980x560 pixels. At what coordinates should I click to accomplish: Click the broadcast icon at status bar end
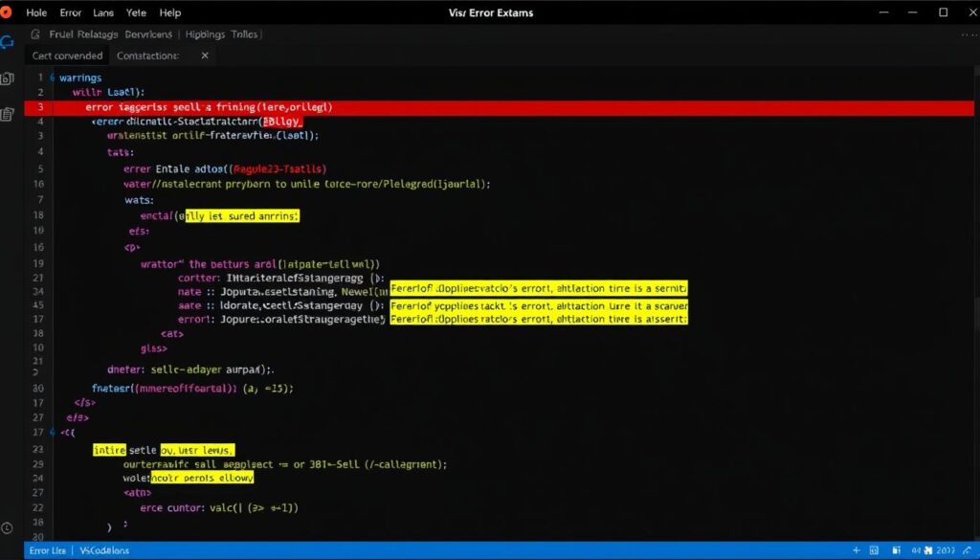(x=968, y=550)
